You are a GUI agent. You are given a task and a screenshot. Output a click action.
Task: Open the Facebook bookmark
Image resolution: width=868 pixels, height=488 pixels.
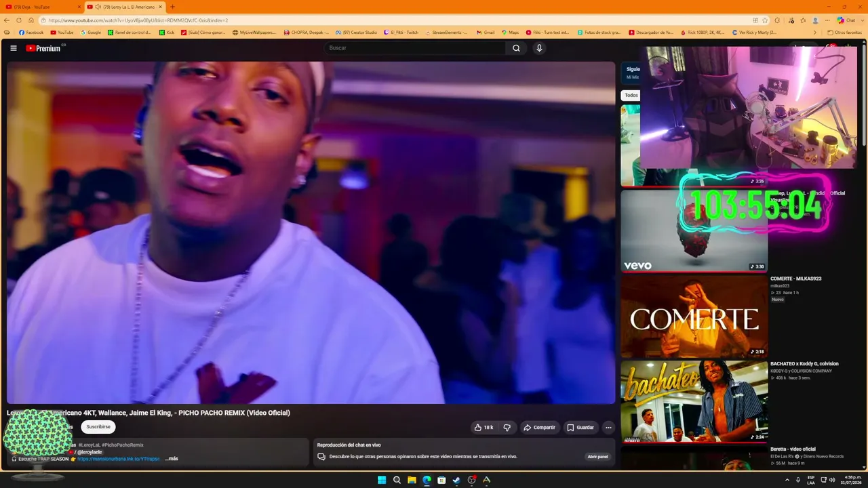31,33
